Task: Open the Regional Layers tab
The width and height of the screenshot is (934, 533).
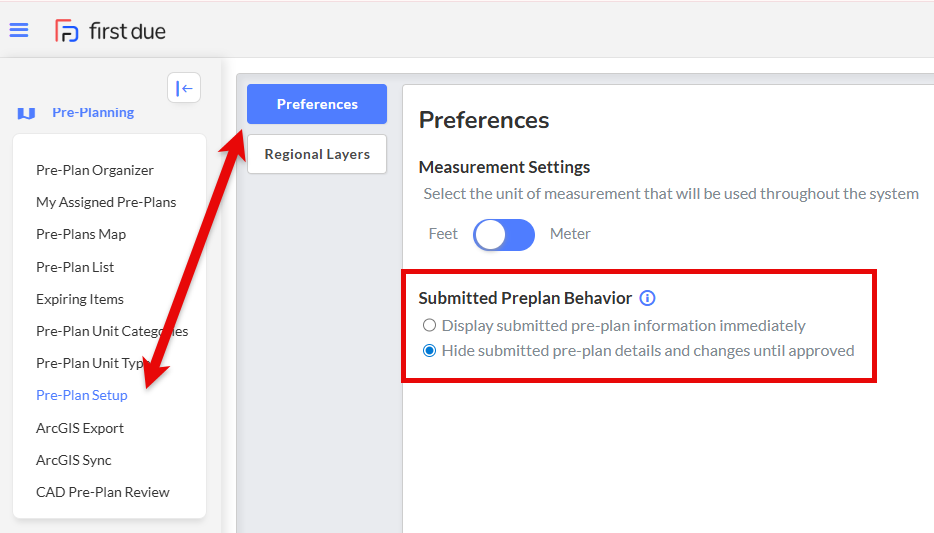Action: [317, 154]
